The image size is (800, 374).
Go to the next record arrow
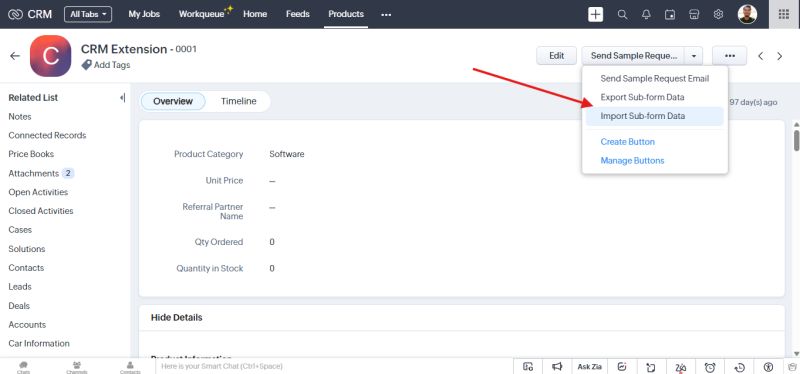[780, 56]
